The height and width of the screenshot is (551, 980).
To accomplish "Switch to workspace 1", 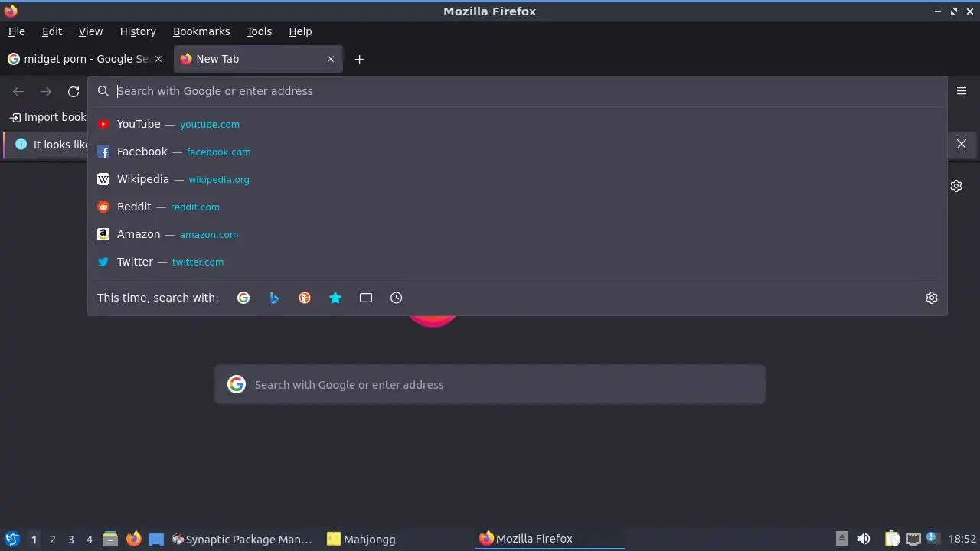I will tap(34, 539).
